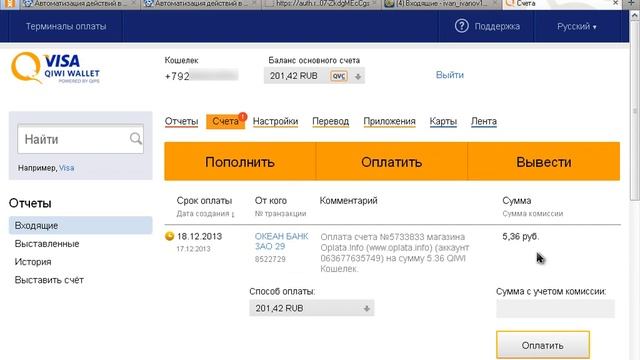640x360 pixels.
Task: Switch to the Входящие mail browser tab
Action: (x=441, y=4)
